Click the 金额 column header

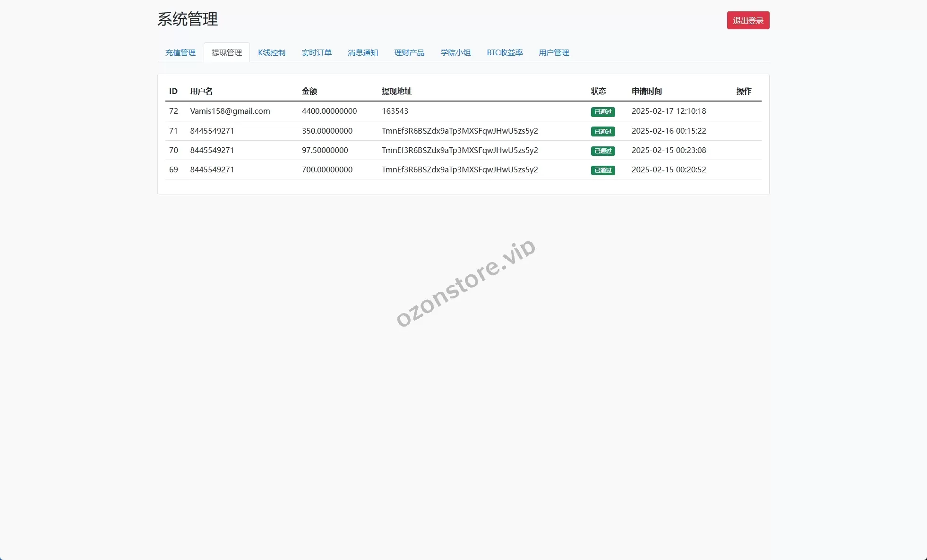(309, 91)
